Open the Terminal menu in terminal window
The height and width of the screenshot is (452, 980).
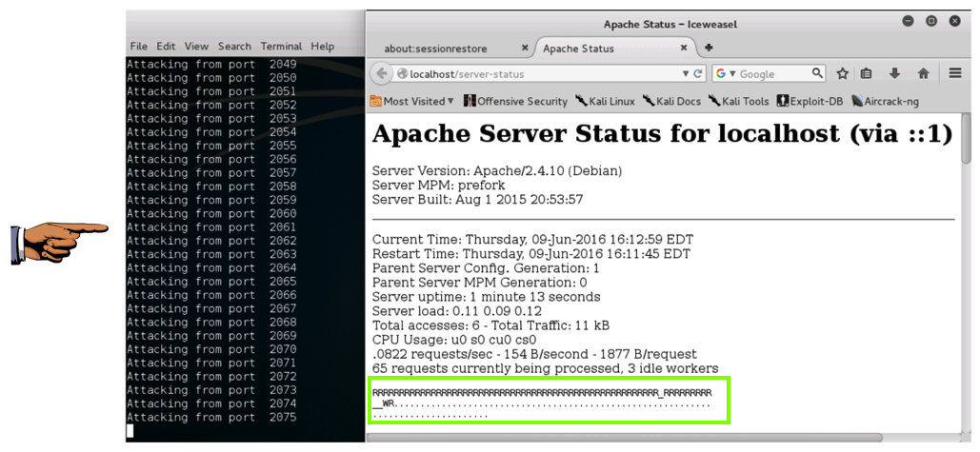[x=281, y=46]
